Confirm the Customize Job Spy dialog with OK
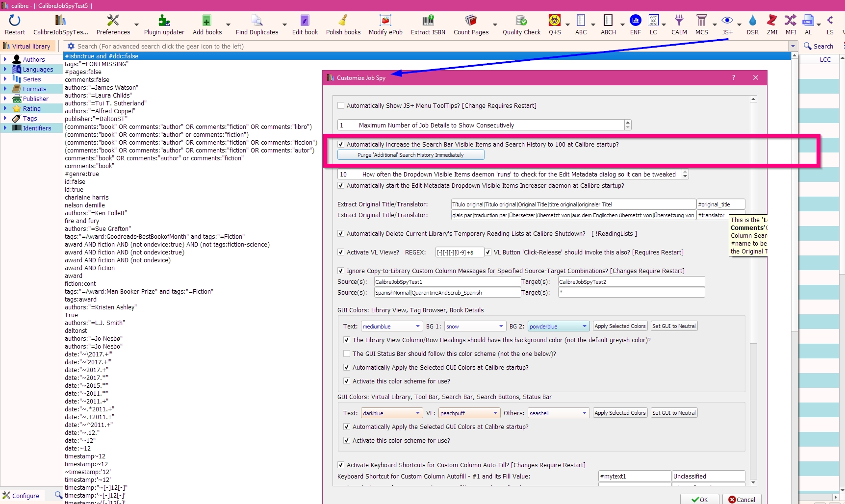 (699, 499)
